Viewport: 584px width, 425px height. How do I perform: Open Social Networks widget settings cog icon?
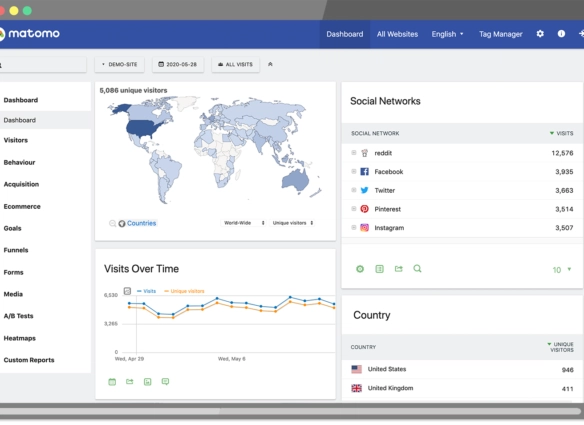coord(360,269)
